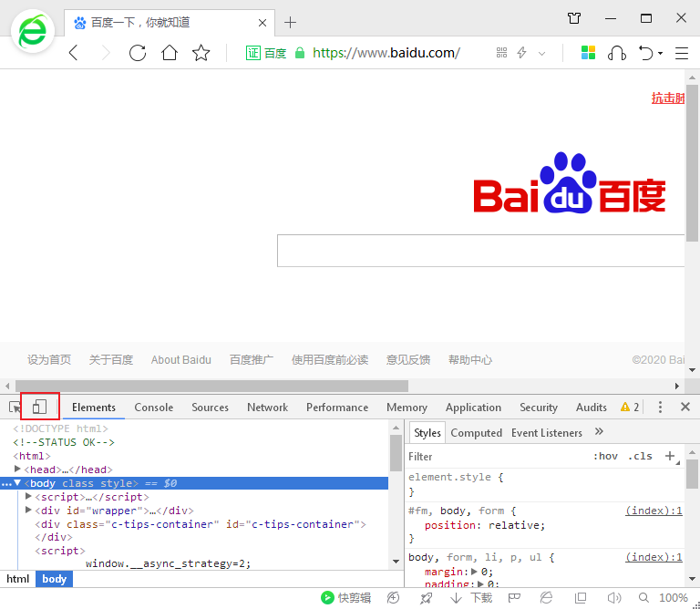Select the c-tips-container div line
Viewport: 700px width, 609px height.
pyautogui.click(x=201, y=524)
